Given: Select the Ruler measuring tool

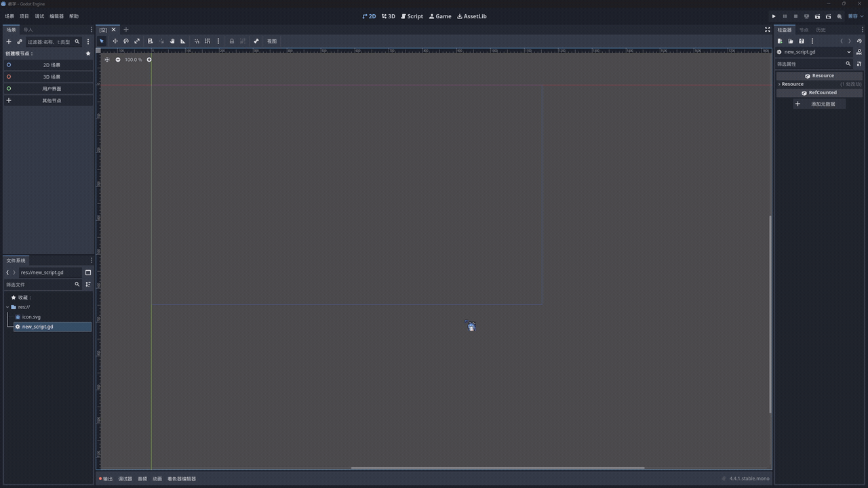Looking at the screenshot, I should pos(182,41).
